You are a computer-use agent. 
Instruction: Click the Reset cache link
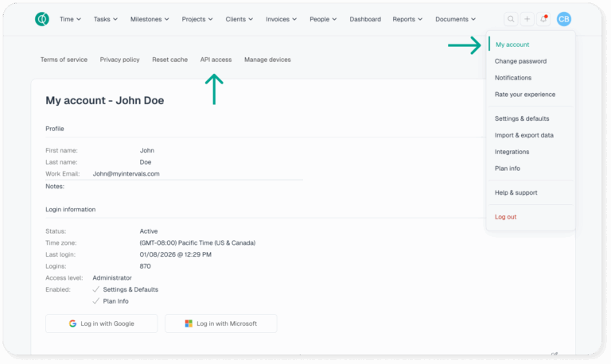point(170,60)
